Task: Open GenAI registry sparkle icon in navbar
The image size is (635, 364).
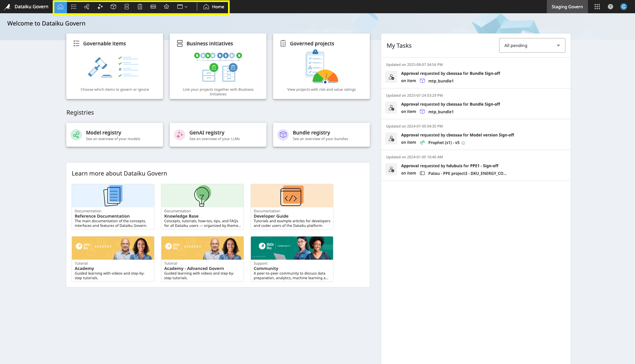Action: 100,7
